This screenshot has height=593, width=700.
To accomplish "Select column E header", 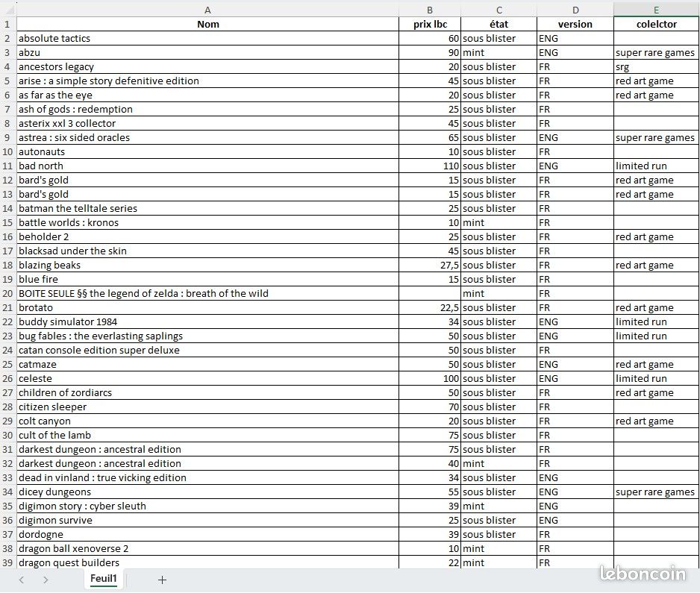I will pos(656,10).
